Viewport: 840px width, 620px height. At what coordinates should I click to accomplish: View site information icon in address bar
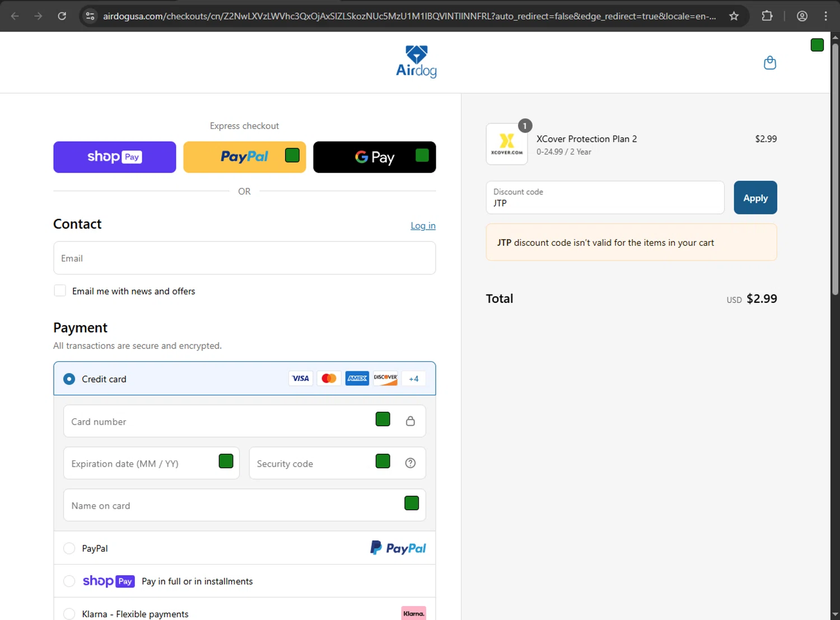90,16
